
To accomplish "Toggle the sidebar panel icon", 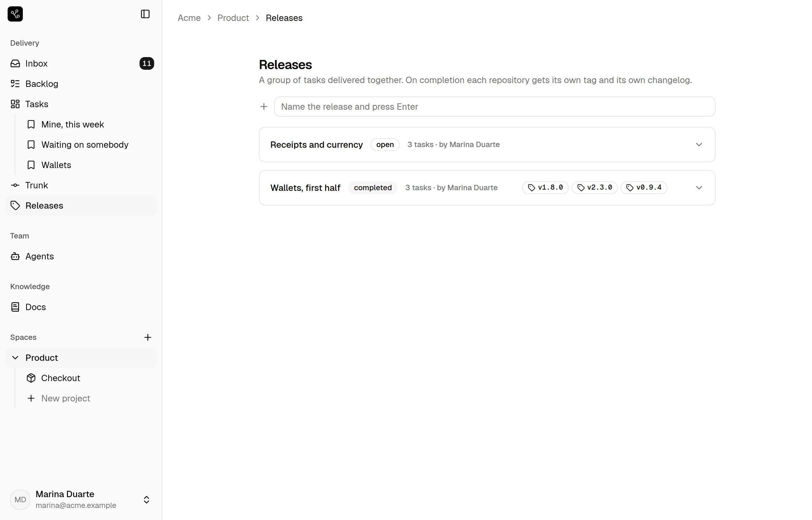I will 145,14.
